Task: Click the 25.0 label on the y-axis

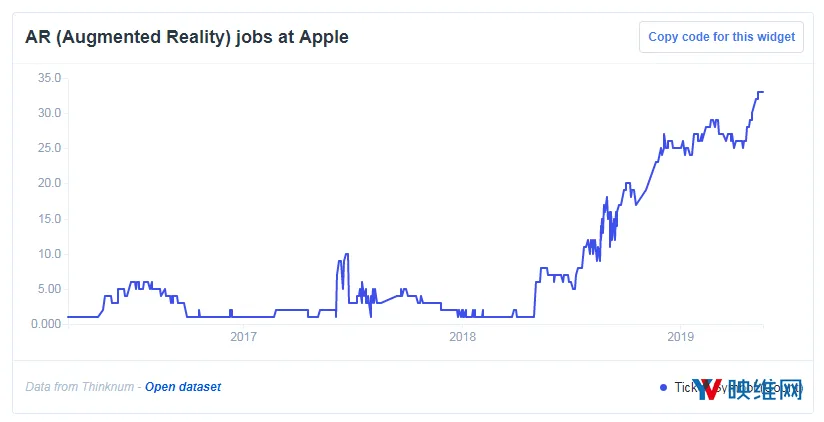Action: coord(49,148)
